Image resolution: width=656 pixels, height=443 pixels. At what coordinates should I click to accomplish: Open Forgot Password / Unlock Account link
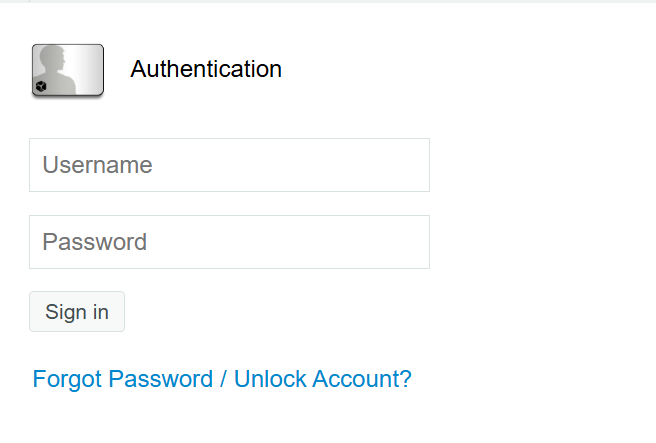222,379
